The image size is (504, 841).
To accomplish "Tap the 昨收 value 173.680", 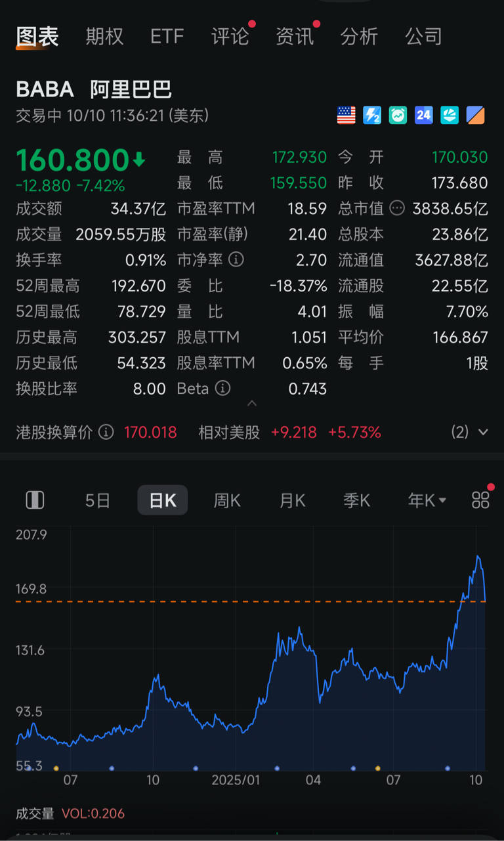I will 459,183.
